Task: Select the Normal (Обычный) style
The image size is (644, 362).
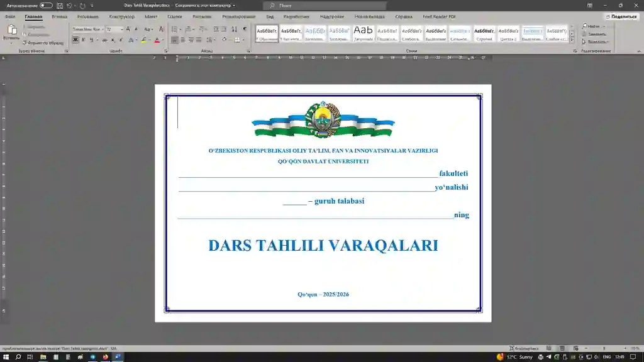Action: 267,34
